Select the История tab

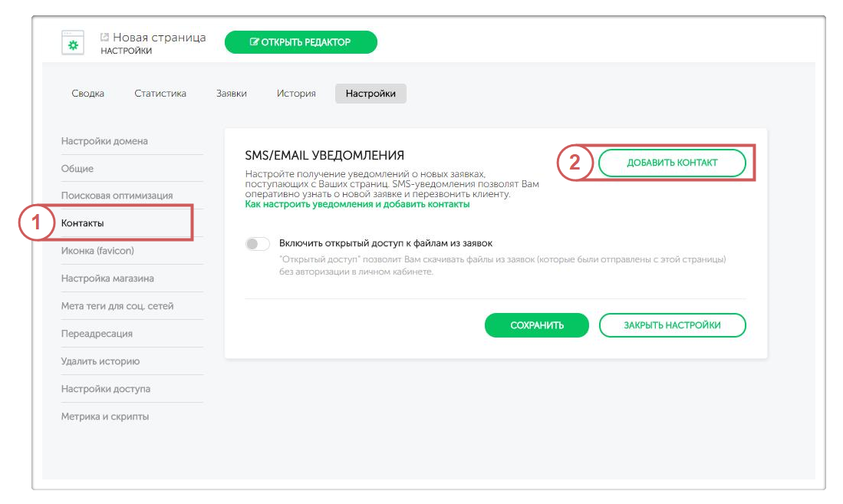[296, 94]
